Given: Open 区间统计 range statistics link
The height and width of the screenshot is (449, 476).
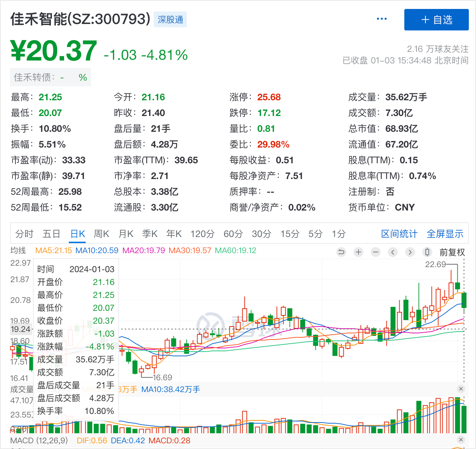Looking at the screenshot, I should tap(399, 234).
